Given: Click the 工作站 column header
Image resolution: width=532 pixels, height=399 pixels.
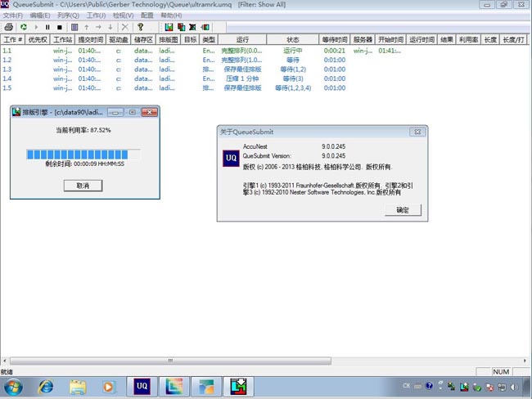Looking at the screenshot, I should [63, 40].
